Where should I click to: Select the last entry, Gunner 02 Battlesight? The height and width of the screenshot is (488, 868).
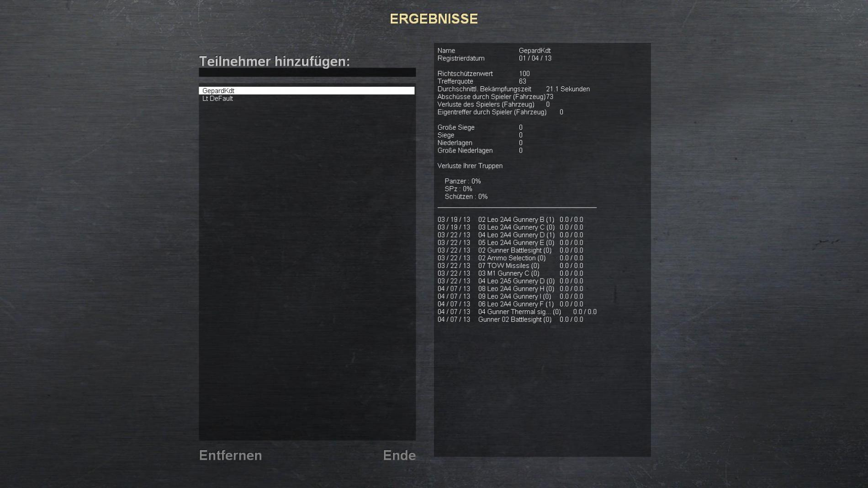click(514, 320)
